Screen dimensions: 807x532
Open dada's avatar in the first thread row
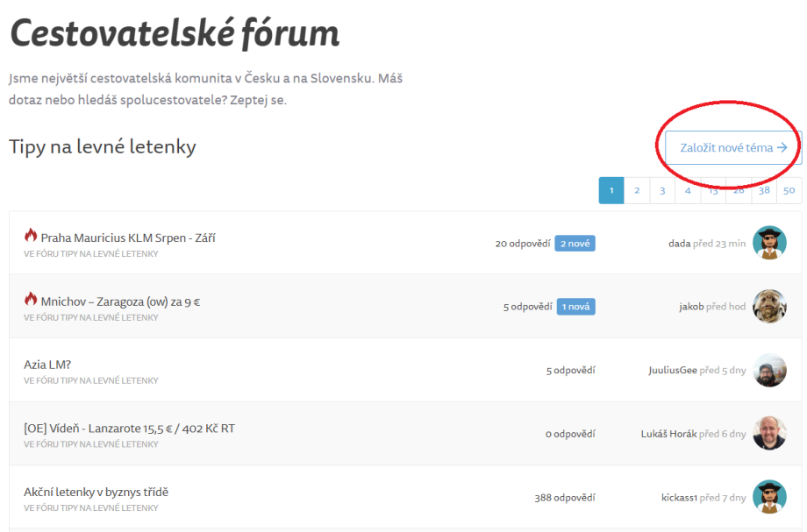(x=769, y=243)
